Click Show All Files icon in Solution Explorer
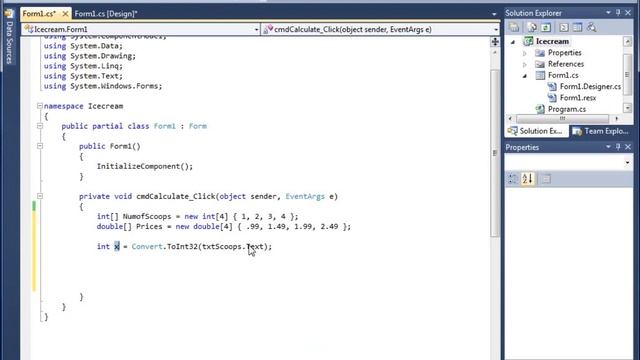 pyautogui.click(x=532, y=27)
